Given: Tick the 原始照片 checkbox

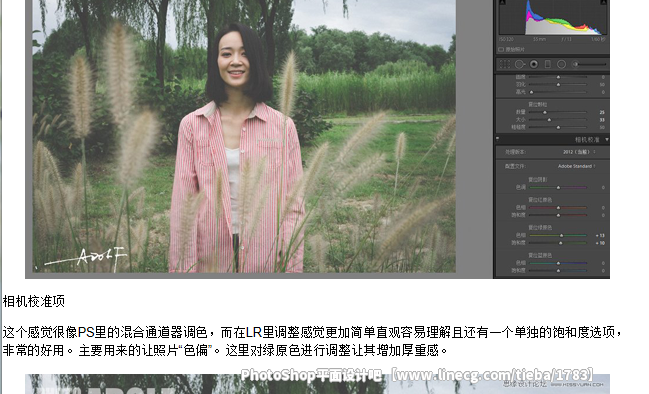Looking at the screenshot, I should click(x=501, y=49).
